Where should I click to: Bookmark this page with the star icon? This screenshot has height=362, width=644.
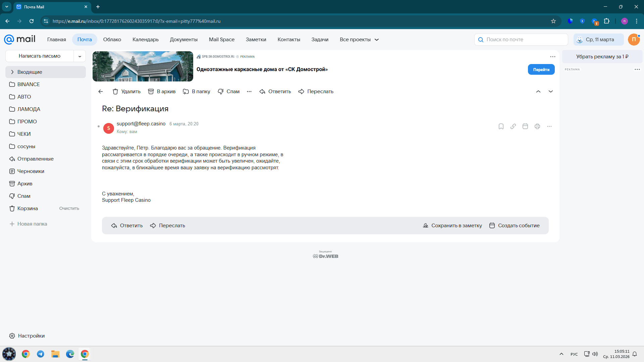(x=553, y=21)
